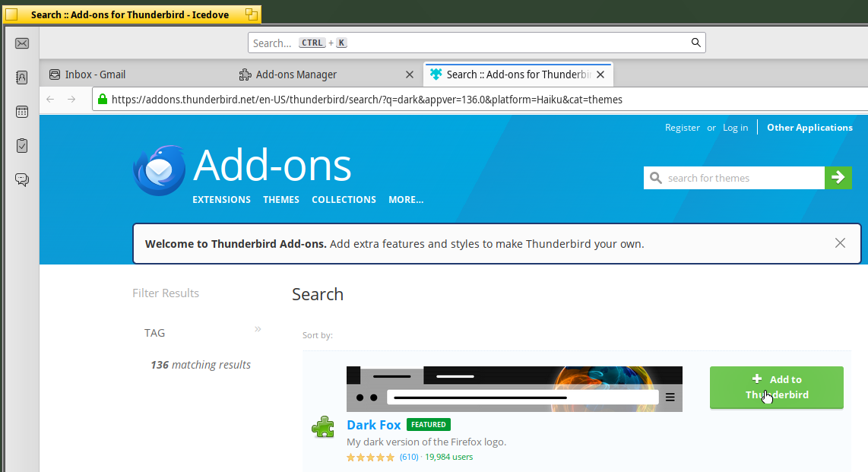Viewport: 868px width, 472px height.
Task: Open the More... navigation menu
Action: point(406,200)
